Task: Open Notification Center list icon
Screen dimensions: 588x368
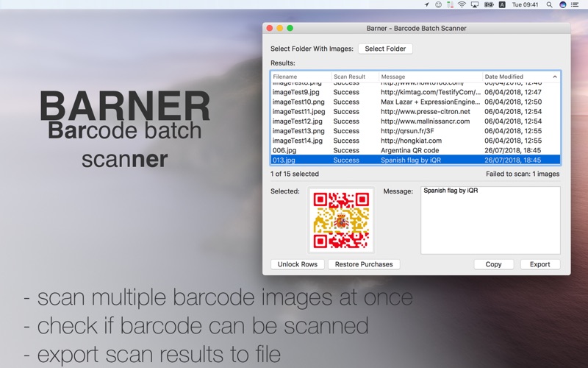Action: [575, 4]
